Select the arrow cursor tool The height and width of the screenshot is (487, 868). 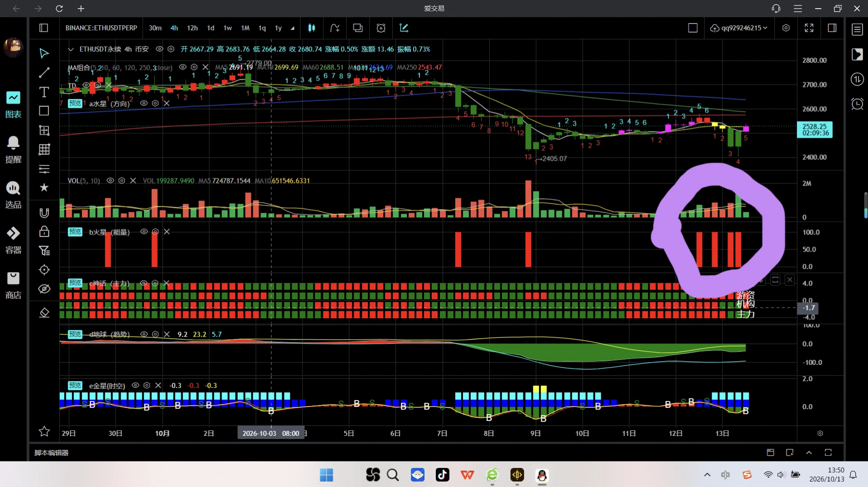click(x=44, y=53)
